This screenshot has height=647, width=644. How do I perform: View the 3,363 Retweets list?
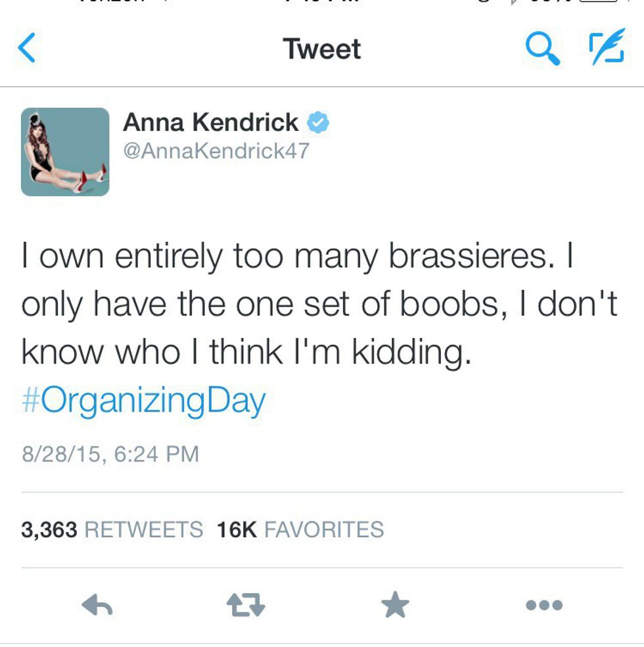pos(112,529)
